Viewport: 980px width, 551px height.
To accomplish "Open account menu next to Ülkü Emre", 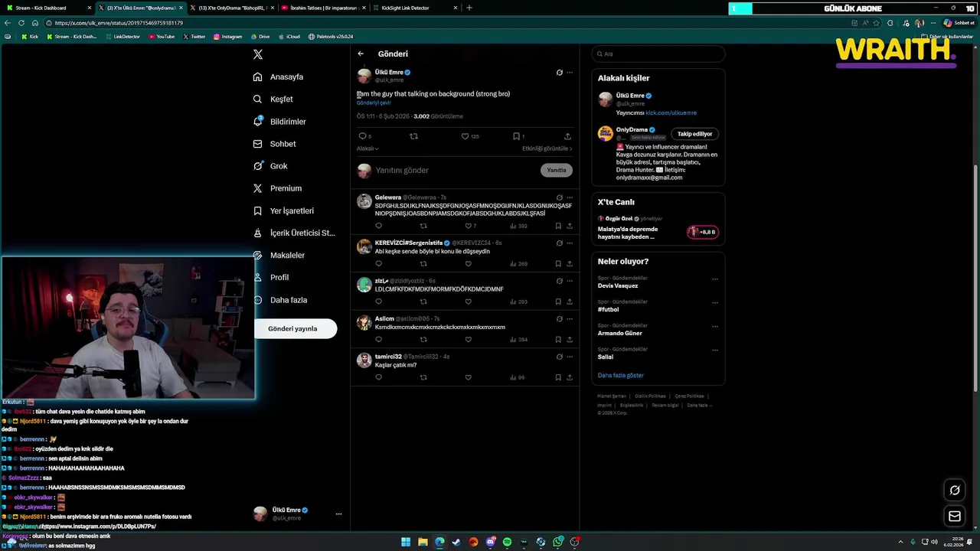I will click(338, 514).
